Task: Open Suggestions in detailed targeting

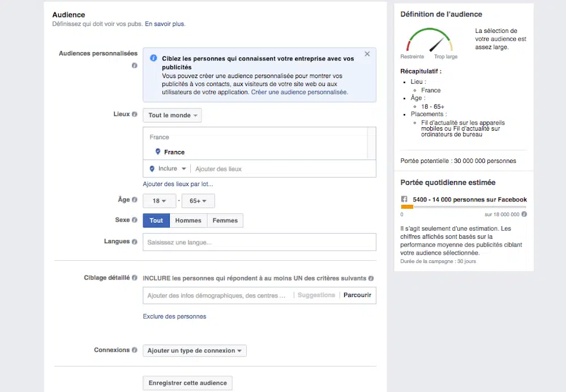Action: pos(316,295)
